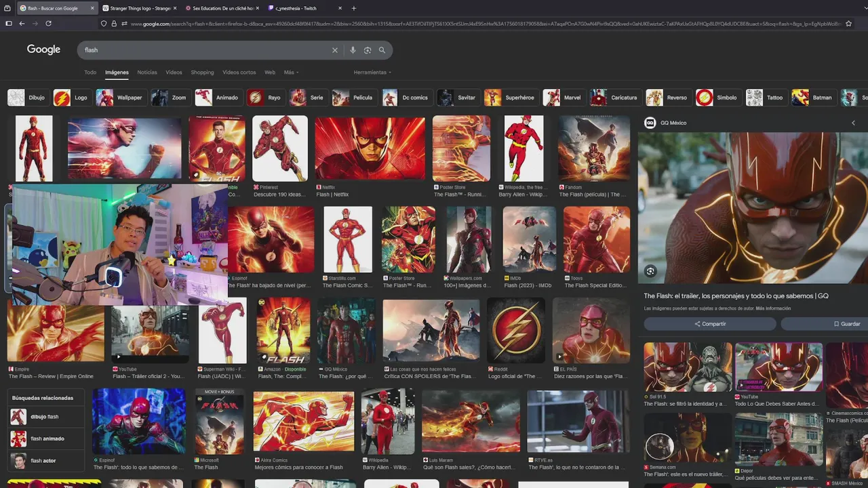Expand the Herramientas tools dropdown

(x=372, y=73)
